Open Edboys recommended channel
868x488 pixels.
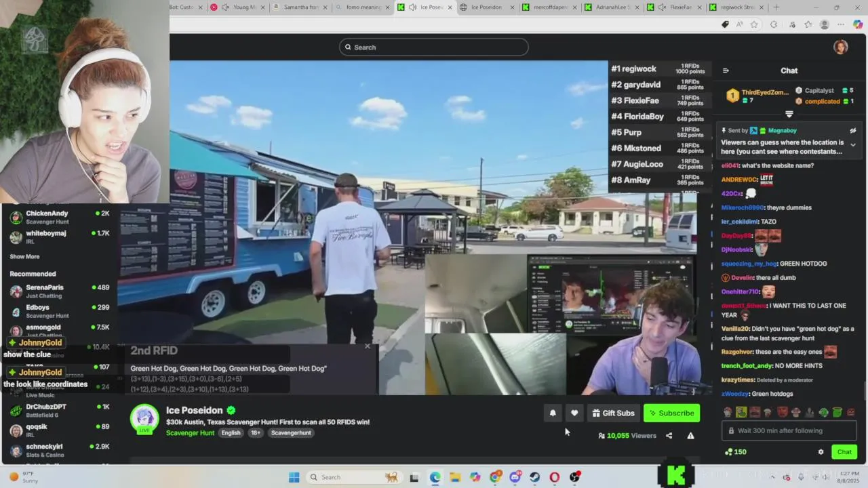(60, 311)
